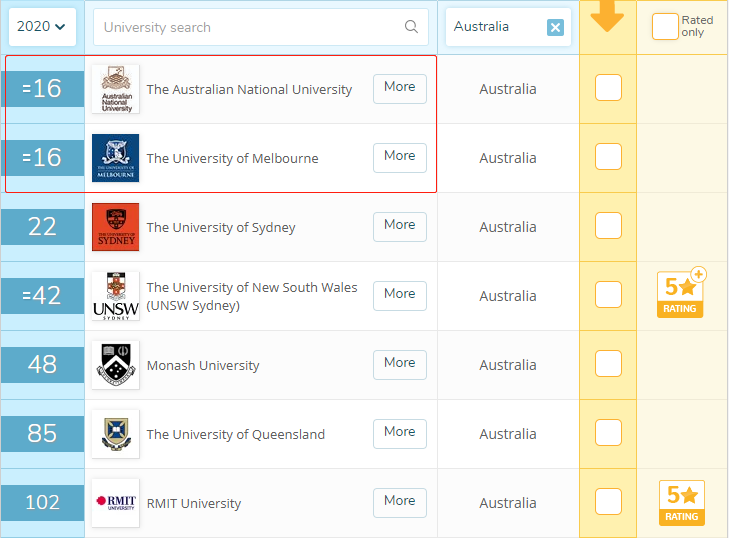The image size is (729, 538).
Task: Click UNSW 5 star plus rating badge
Action: pyautogui.click(x=681, y=292)
